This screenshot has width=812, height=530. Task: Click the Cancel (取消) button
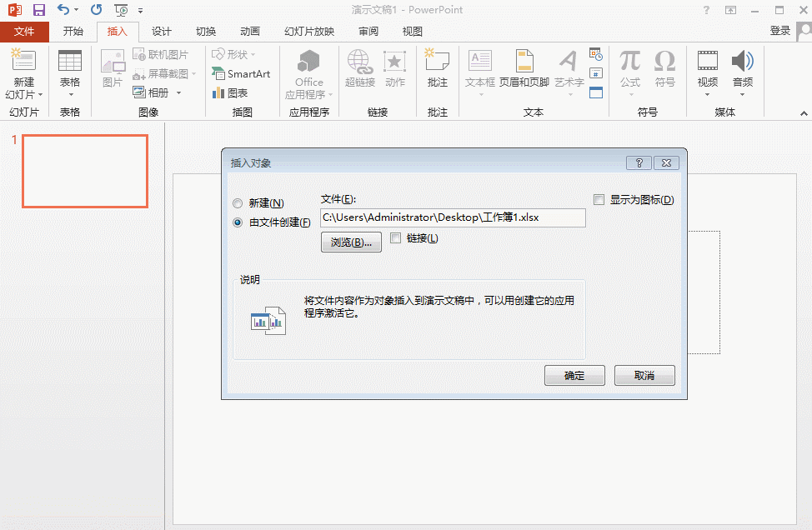pos(644,375)
